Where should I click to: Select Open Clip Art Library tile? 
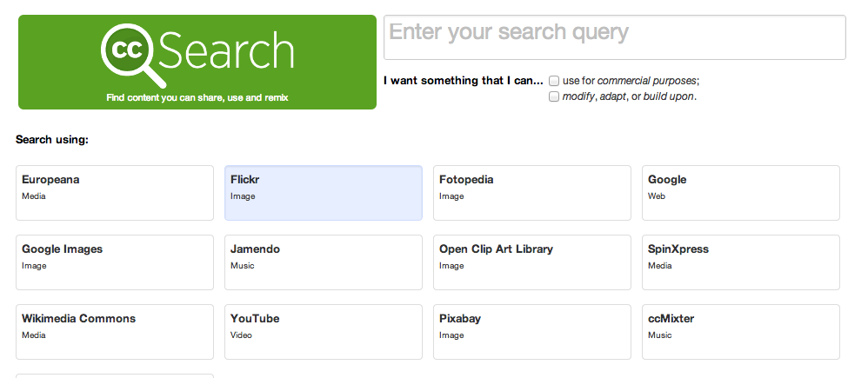coord(532,262)
